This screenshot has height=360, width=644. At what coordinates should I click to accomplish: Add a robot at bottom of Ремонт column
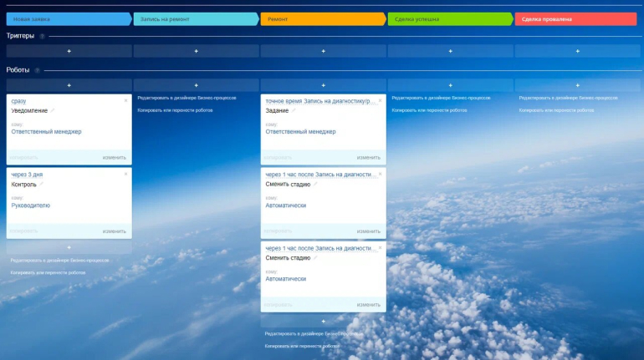click(x=323, y=321)
